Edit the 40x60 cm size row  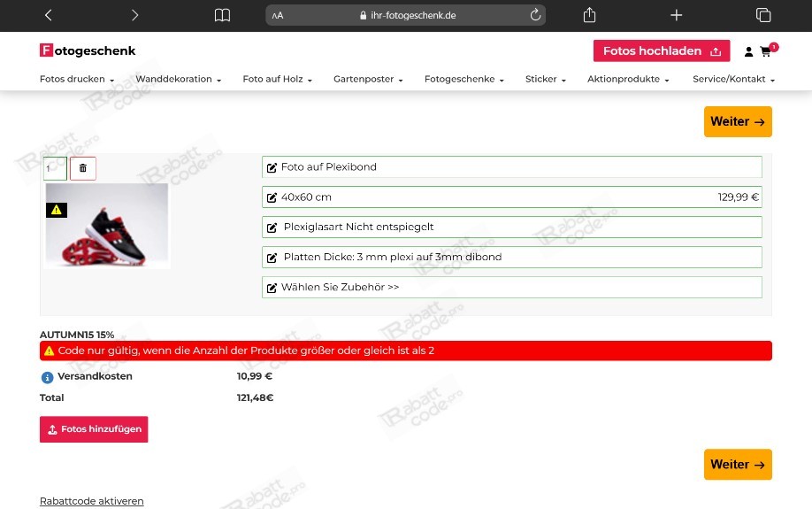click(511, 197)
